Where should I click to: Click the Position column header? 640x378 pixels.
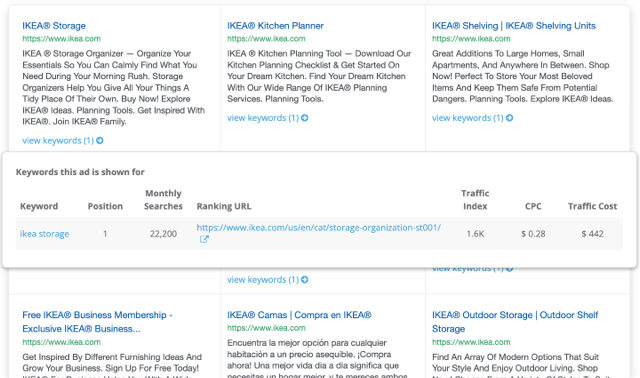(105, 206)
